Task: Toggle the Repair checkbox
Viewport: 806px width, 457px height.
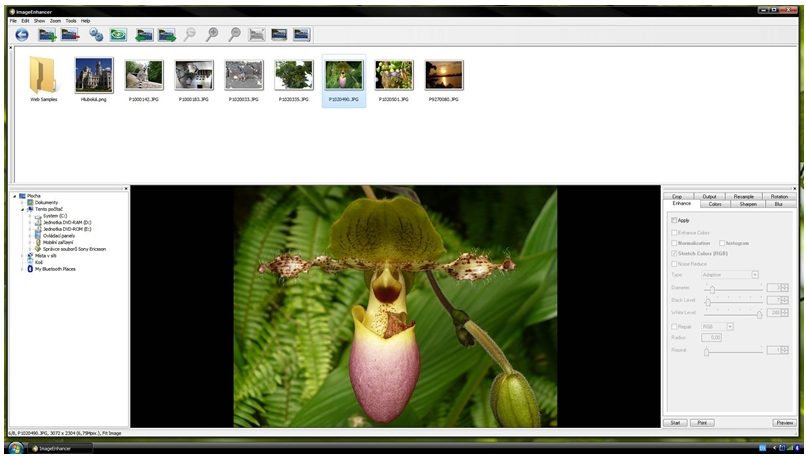Action: coord(674,326)
